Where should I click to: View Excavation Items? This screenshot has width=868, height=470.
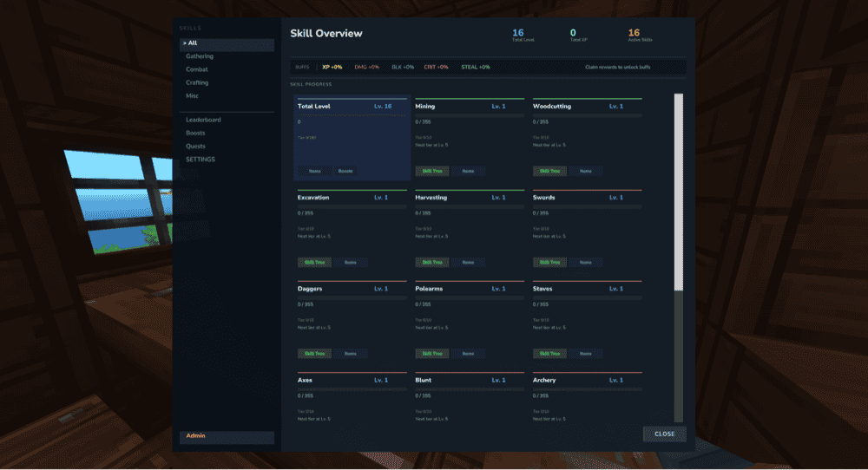tap(351, 263)
